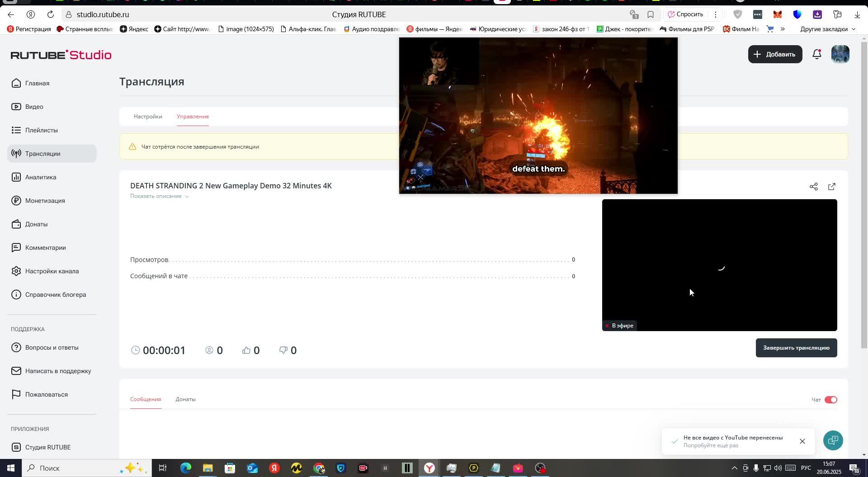Switch РУС input language

tap(806, 468)
